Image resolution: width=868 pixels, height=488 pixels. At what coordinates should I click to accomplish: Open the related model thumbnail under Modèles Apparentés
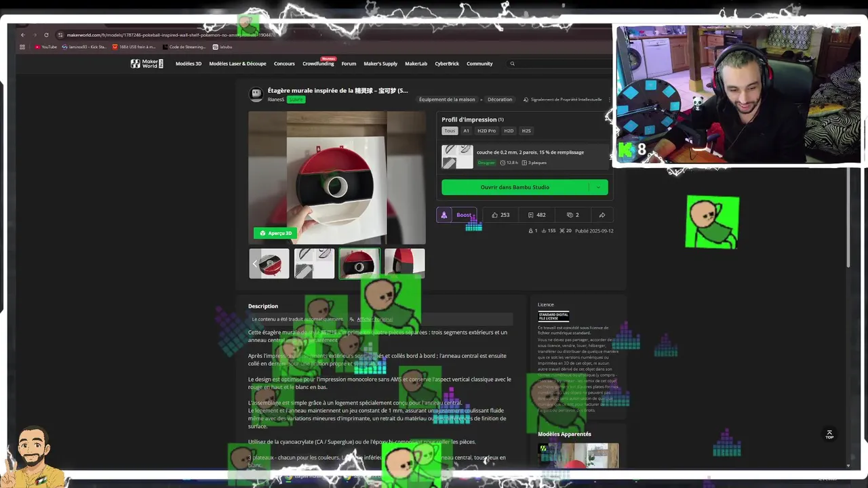[578, 455]
